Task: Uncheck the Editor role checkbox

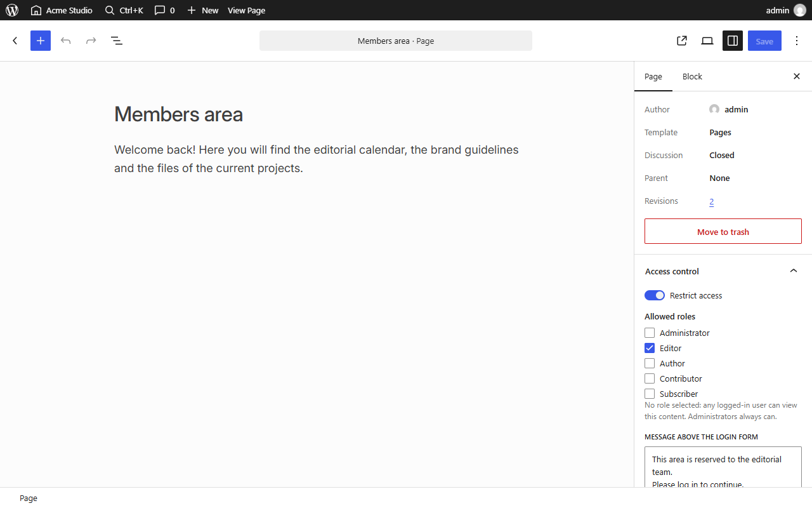Action: (x=650, y=348)
